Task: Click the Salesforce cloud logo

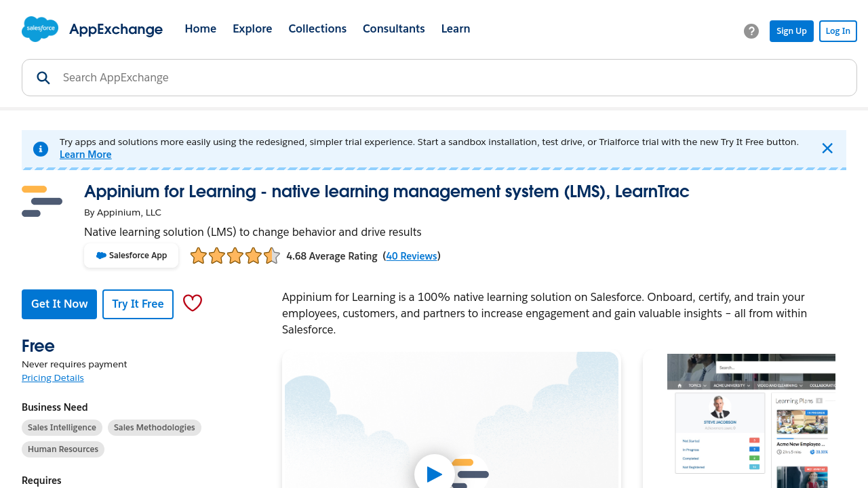Action: pos(40,29)
